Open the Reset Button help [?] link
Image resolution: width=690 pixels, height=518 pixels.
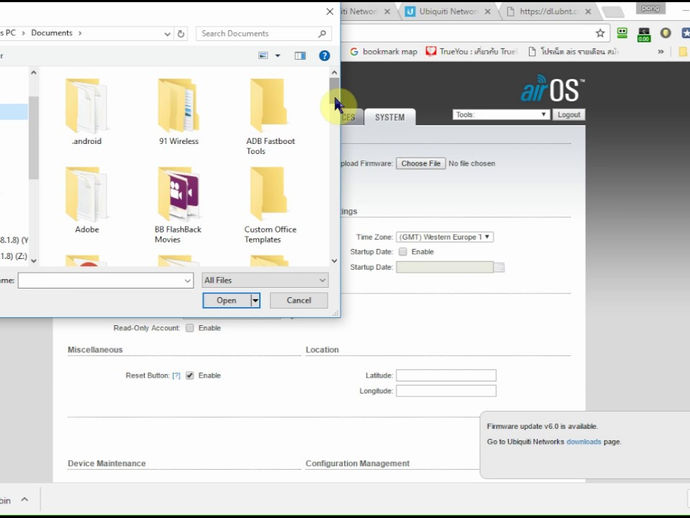(176, 375)
